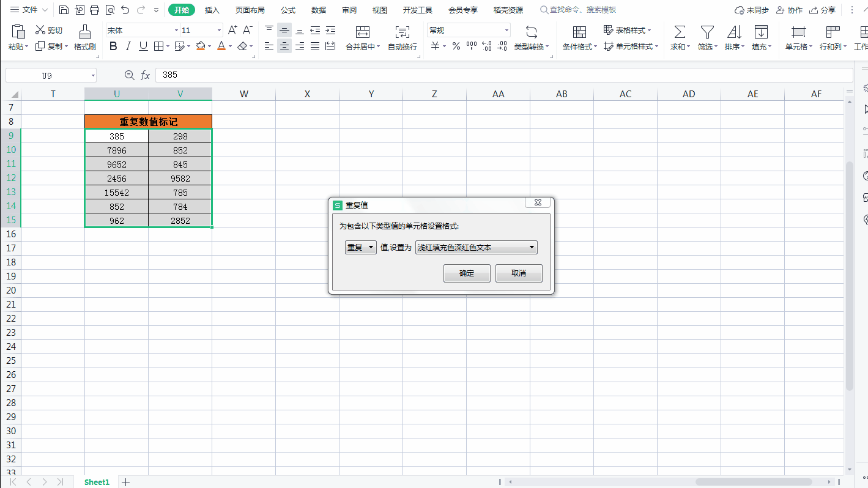Viewport: 868px width, 488px height.
Task: Click the Format Painter (格式刷) tool
Action: pyautogui.click(x=85, y=38)
